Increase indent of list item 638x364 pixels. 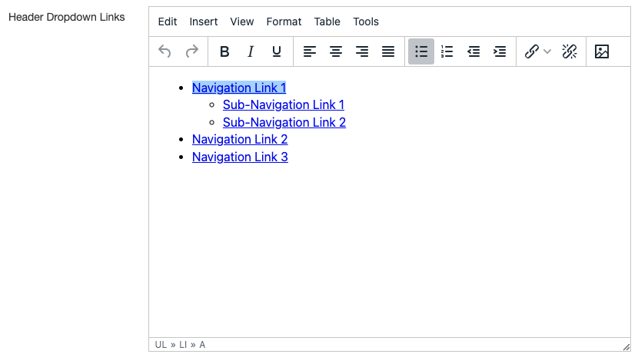[x=500, y=51]
